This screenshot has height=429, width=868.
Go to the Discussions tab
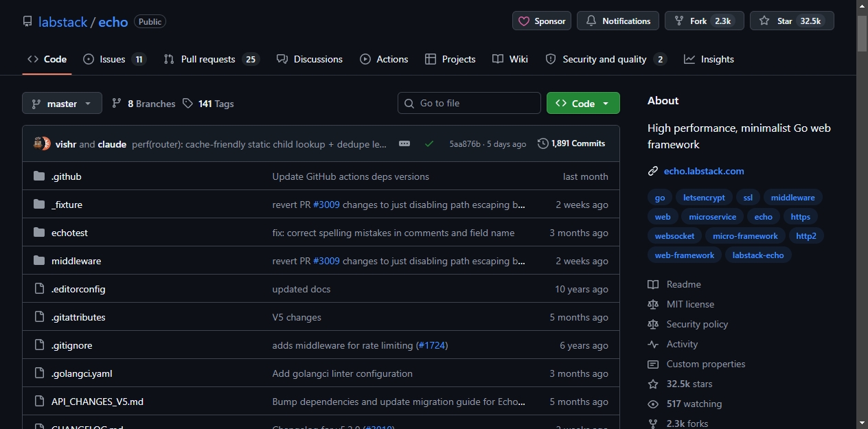tap(310, 59)
